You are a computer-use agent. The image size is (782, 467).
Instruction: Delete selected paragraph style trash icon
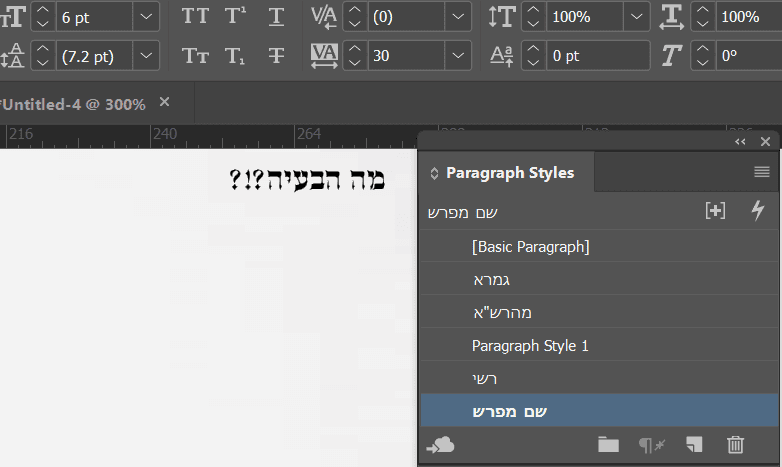[735, 445]
